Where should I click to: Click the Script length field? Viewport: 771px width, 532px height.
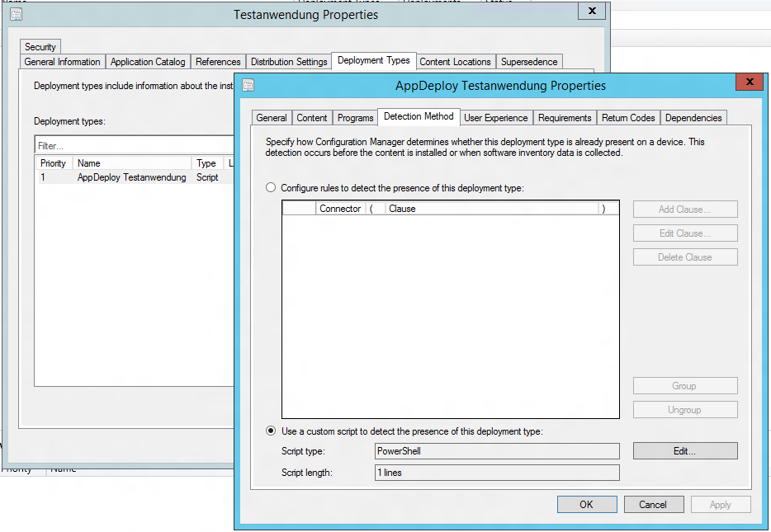(x=497, y=473)
